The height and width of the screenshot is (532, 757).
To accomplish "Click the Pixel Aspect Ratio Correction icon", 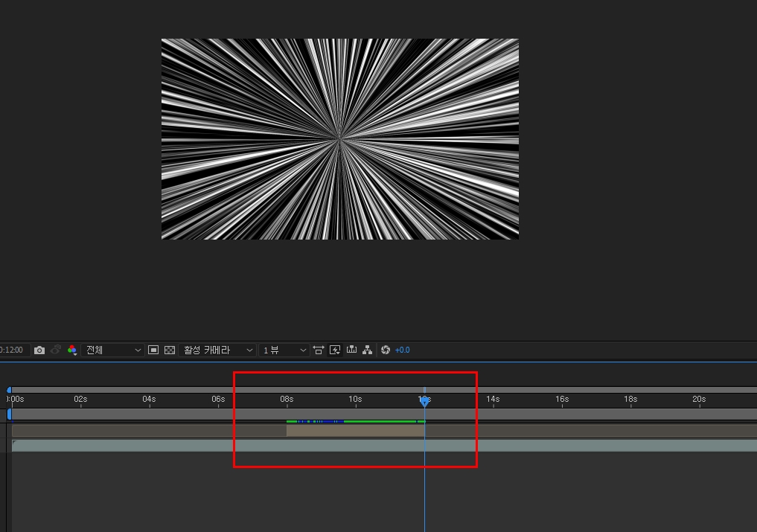I will 319,350.
